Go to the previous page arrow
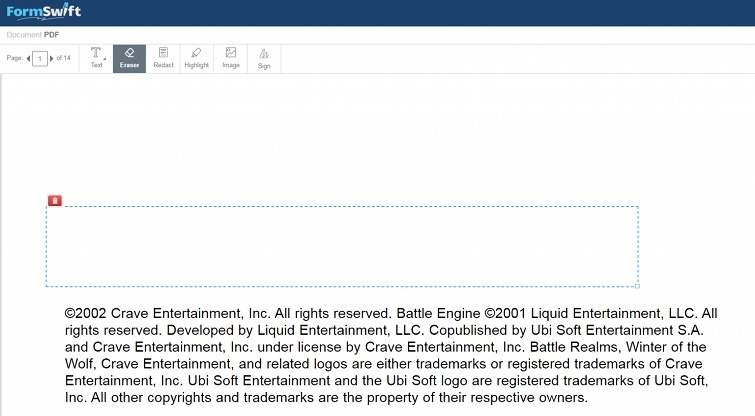Viewport: 755px width, 416px height. coord(28,59)
